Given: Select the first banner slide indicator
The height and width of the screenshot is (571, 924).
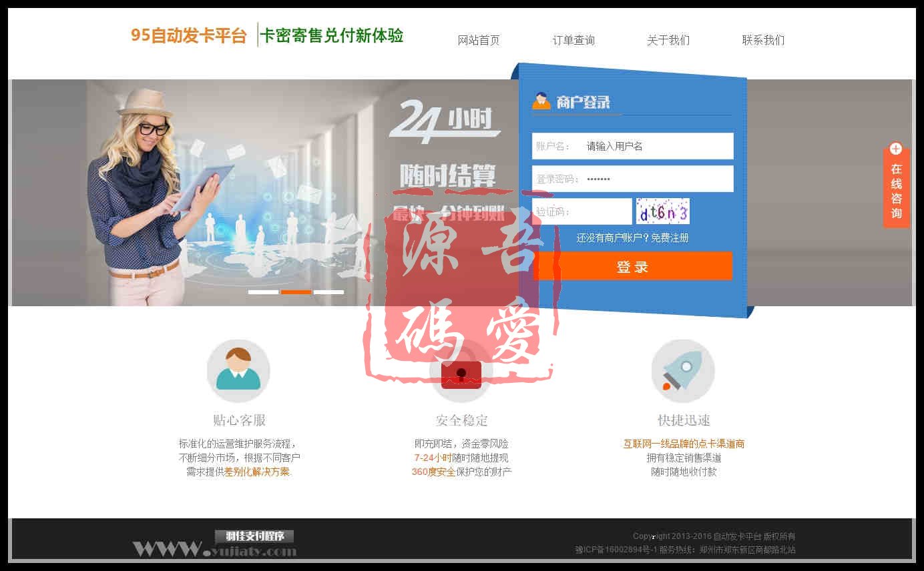Looking at the screenshot, I should [263, 292].
